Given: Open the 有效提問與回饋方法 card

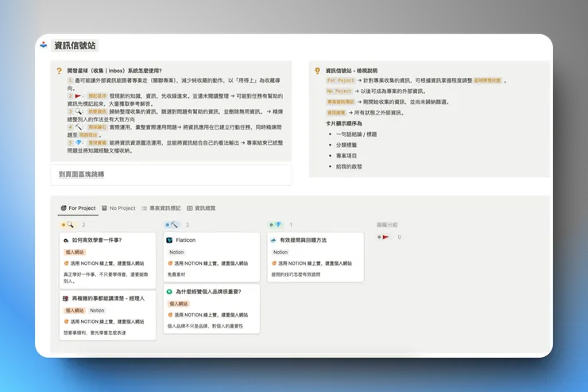Looking at the screenshot, I should click(315, 257).
